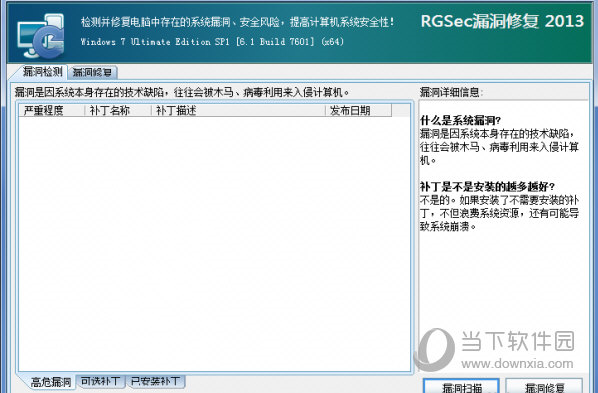Click the RGSec漏洞修复 2013 title text
Screen dimensions: 598x393
pos(502,21)
